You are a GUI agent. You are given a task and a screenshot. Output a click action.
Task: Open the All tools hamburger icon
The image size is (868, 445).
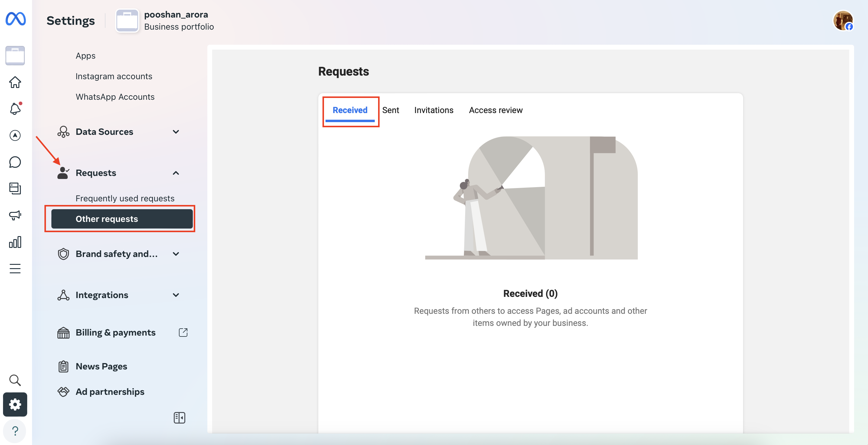click(15, 269)
